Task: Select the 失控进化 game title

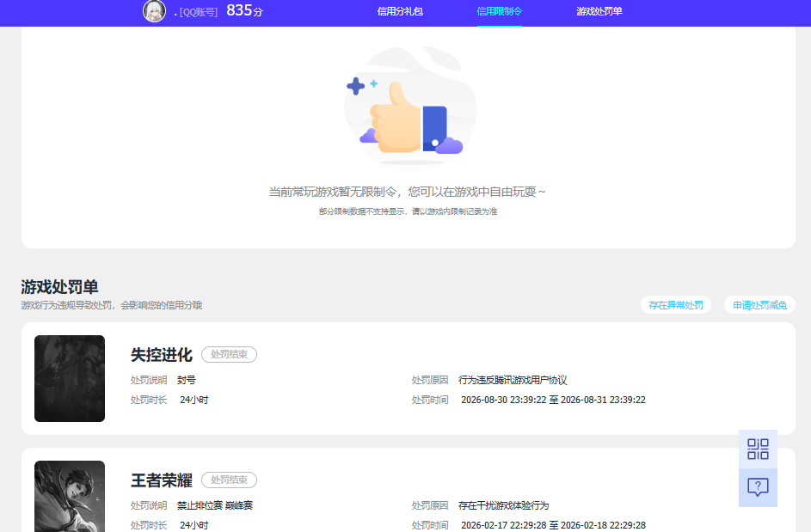Action: 162,355
